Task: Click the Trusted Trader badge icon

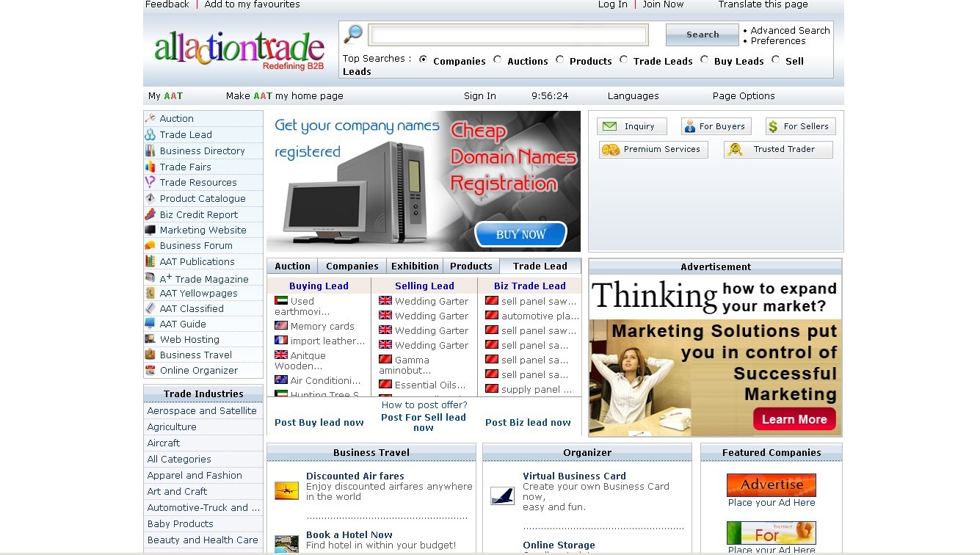Action: (735, 150)
